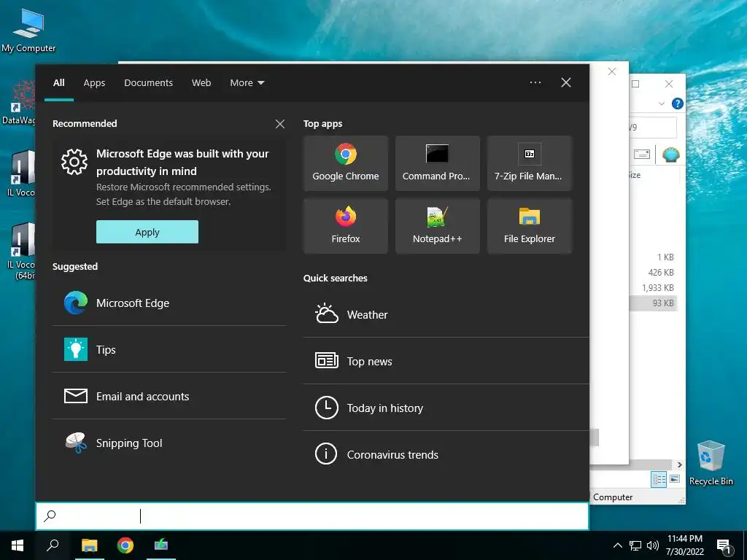Select 1,933 KB row in background window
The width and height of the screenshot is (747, 560).
pyautogui.click(x=654, y=287)
